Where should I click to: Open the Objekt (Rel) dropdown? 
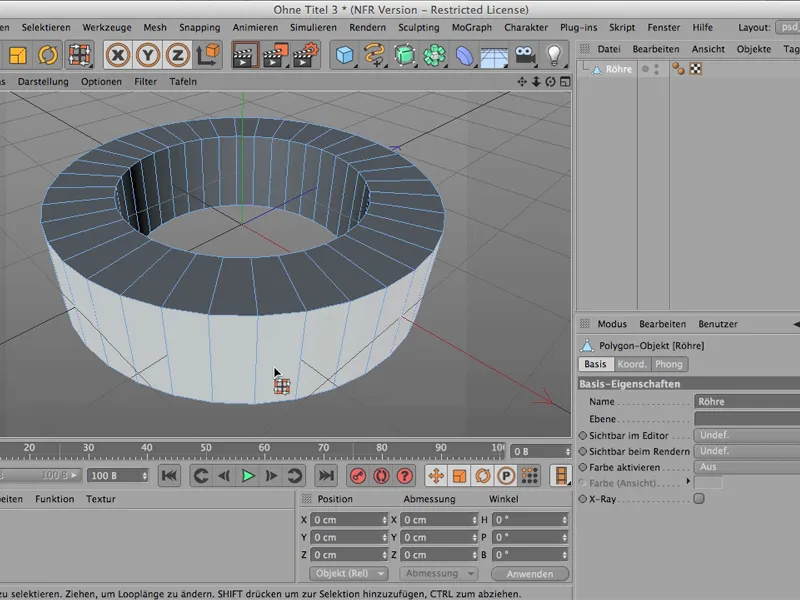click(348, 573)
